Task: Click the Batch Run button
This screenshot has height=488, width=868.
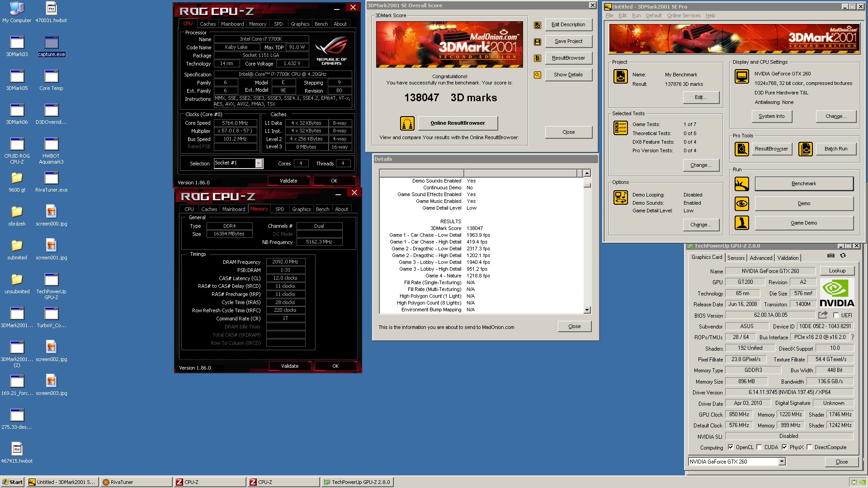Action: [x=835, y=149]
